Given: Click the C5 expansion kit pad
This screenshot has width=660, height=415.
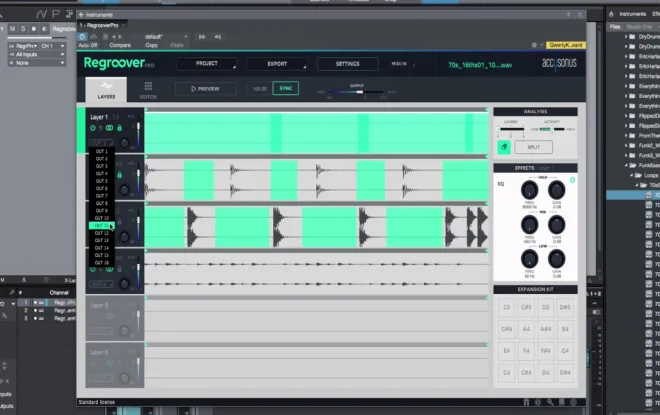Looking at the screenshot, I should [x=506, y=307].
